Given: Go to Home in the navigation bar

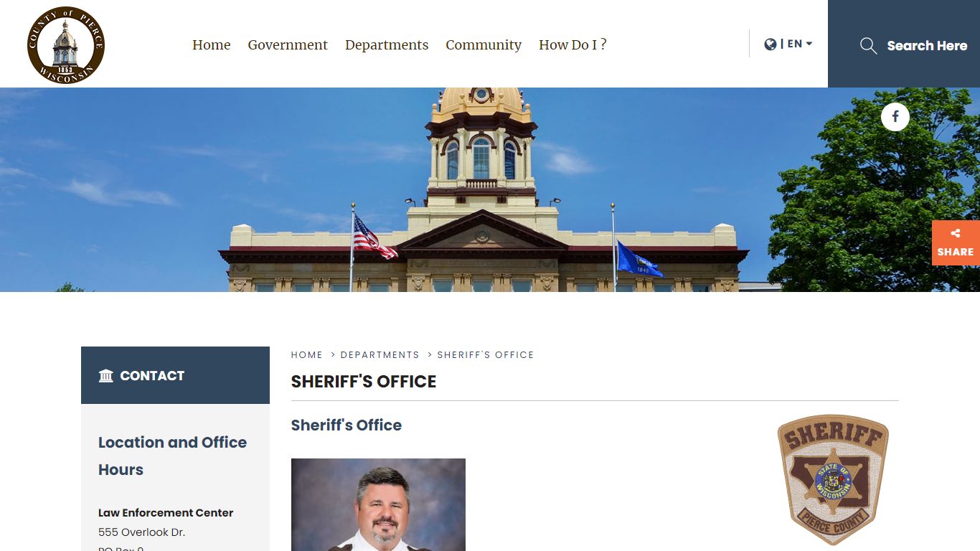Looking at the screenshot, I should pyautogui.click(x=211, y=45).
